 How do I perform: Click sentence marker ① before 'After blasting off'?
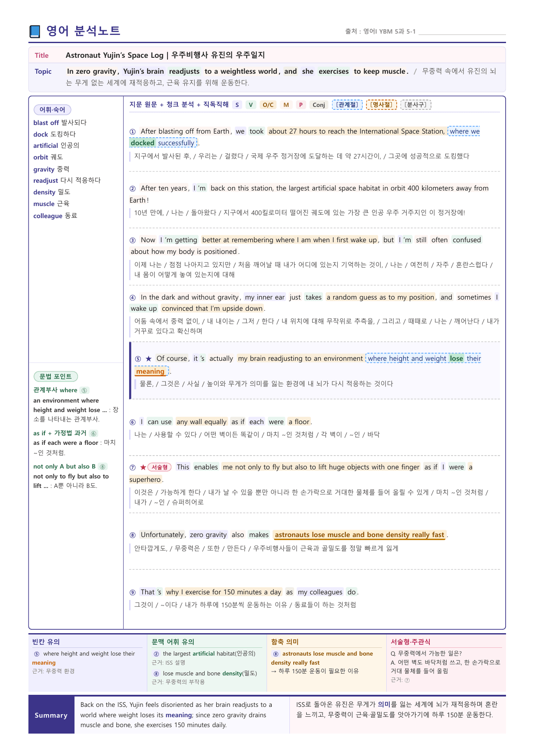pyautogui.click(x=133, y=131)
